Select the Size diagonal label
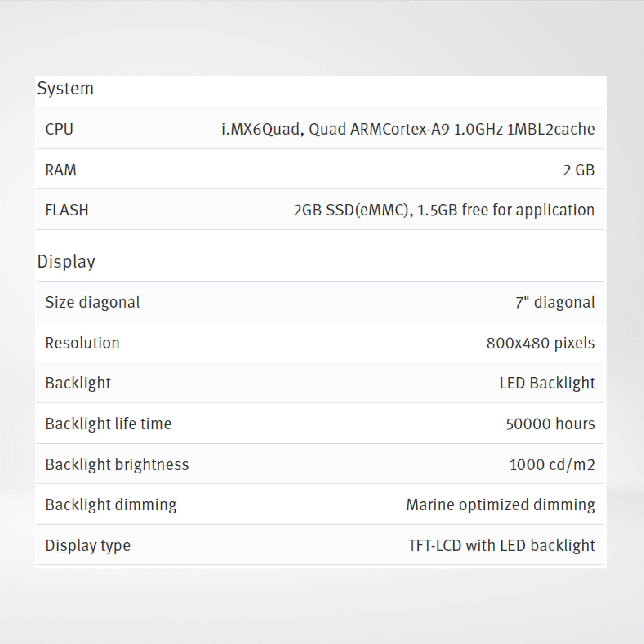 coord(92,302)
